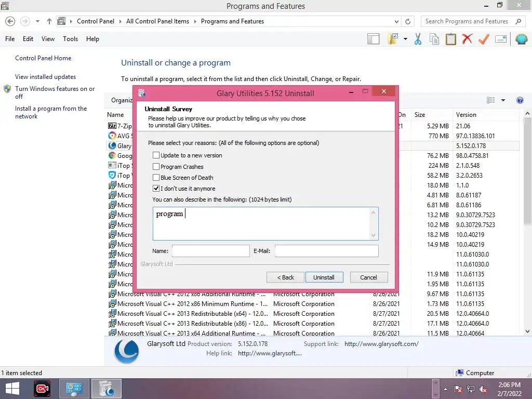This screenshot has width=532, height=399.
Task: Open the folder options toolbar dropdown arrow
Action: click(x=405, y=39)
